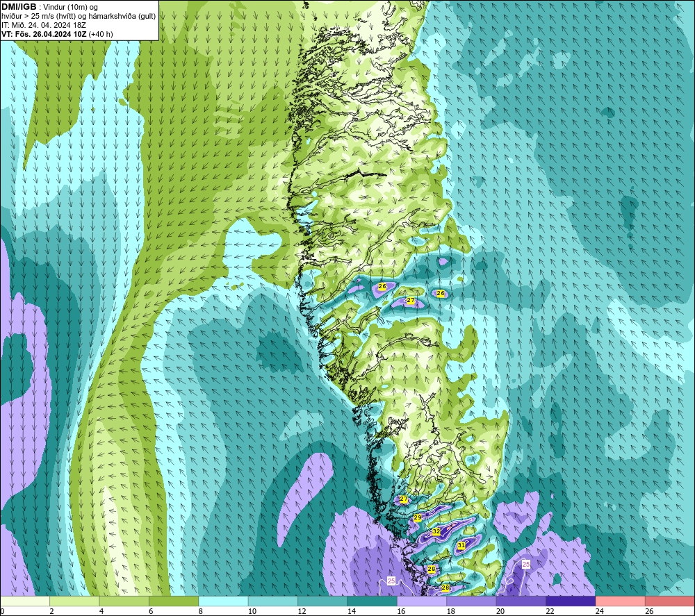
Task: Click the legend scale number '0'
Action: 2,611
